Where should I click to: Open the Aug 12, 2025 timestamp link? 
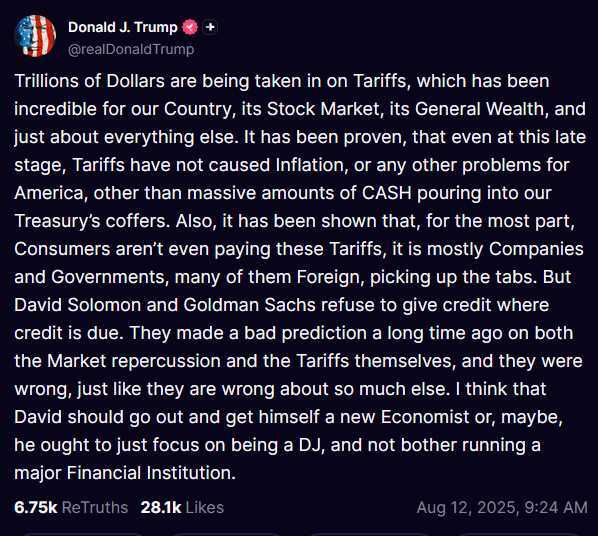pyautogui.click(x=502, y=507)
